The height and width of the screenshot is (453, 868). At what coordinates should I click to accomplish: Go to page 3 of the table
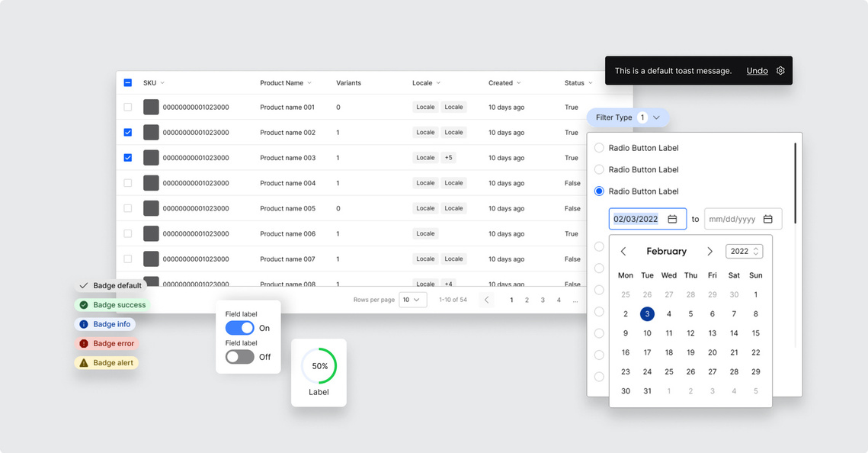pos(543,300)
